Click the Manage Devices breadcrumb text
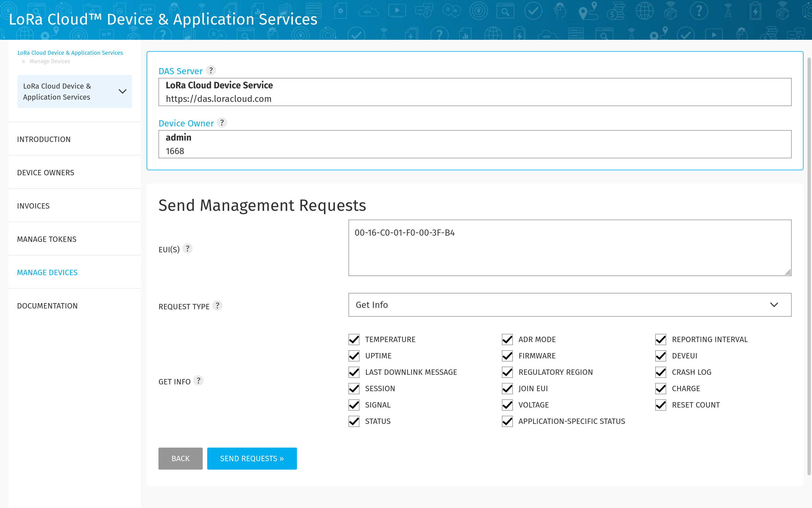Viewport: 812px width, 508px height. (50, 61)
